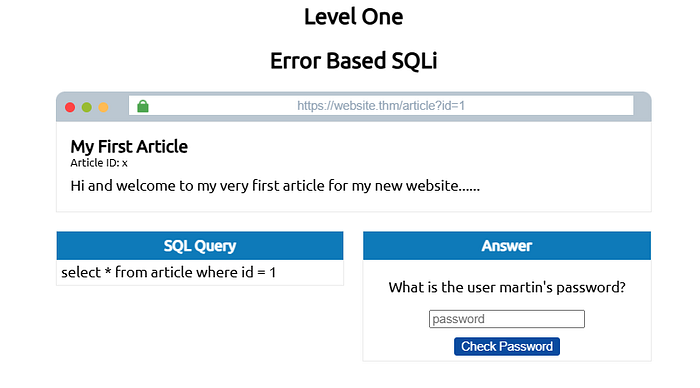The height and width of the screenshot is (388, 700).
Task: Click the 'Error Based SQLi' heading
Action: (x=354, y=61)
